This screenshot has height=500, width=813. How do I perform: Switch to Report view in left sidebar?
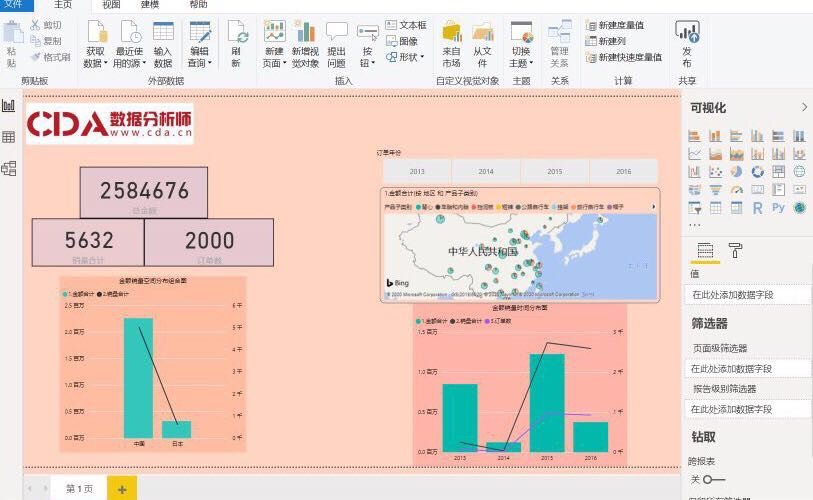pos(8,106)
